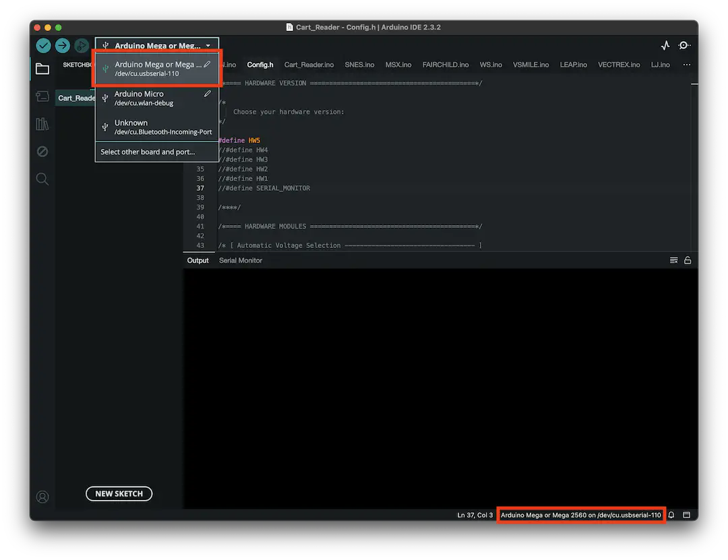Click the board and port status bar entry
Image resolution: width=728 pixels, height=560 pixels.
coord(581,515)
